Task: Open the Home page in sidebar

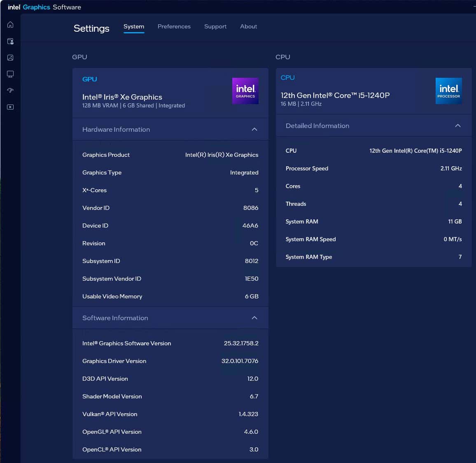Action: [10, 25]
